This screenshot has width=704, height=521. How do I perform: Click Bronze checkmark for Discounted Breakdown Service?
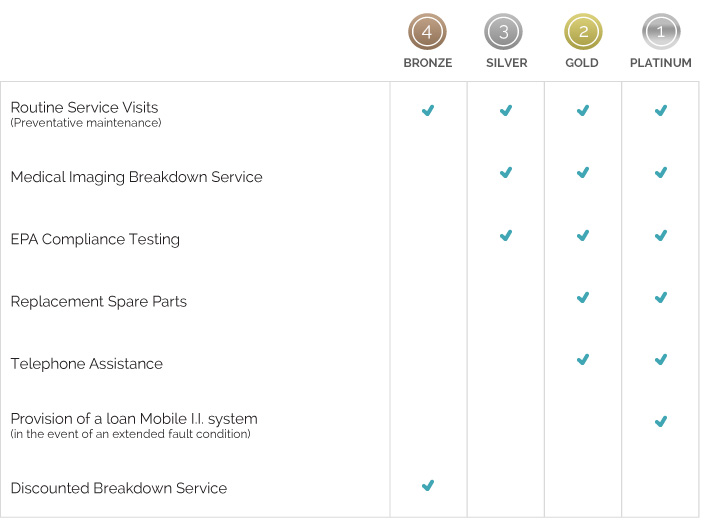[428, 485]
